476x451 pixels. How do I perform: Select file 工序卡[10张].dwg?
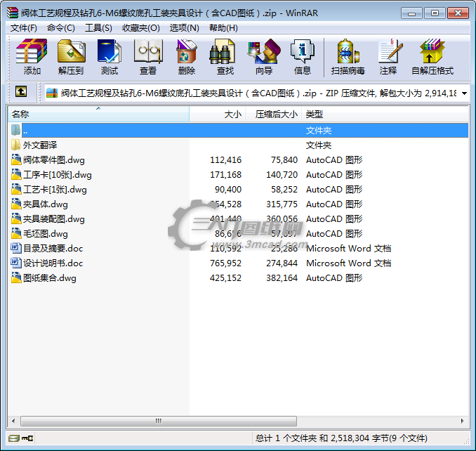click(58, 175)
